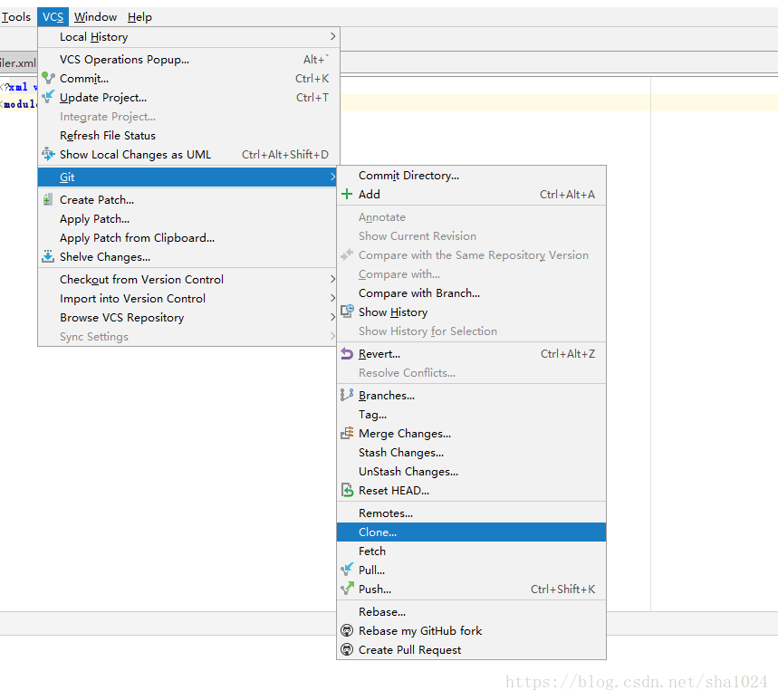Open the VCS menu in the menu bar
The image size is (778, 700).
pos(53,17)
